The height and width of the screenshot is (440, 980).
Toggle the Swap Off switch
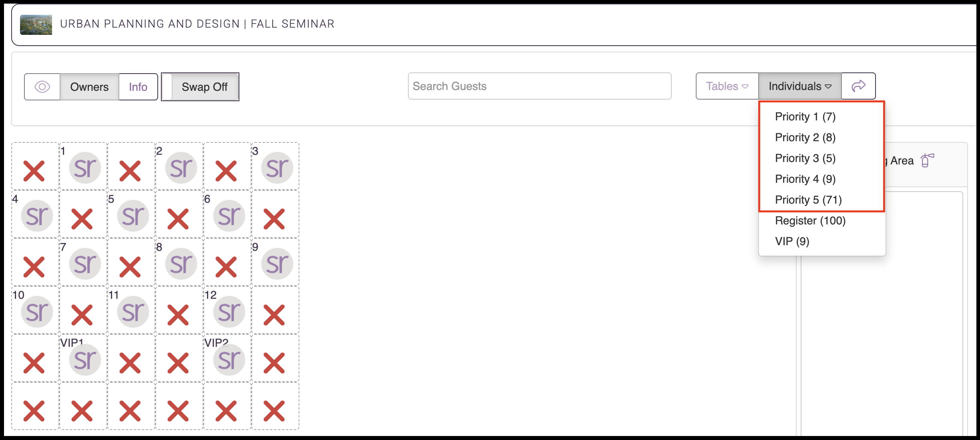pyautogui.click(x=200, y=87)
